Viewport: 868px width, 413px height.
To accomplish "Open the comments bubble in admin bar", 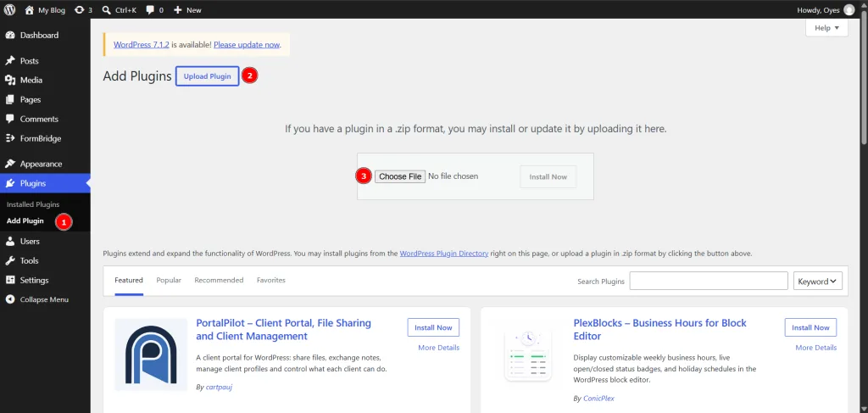I will point(150,10).
